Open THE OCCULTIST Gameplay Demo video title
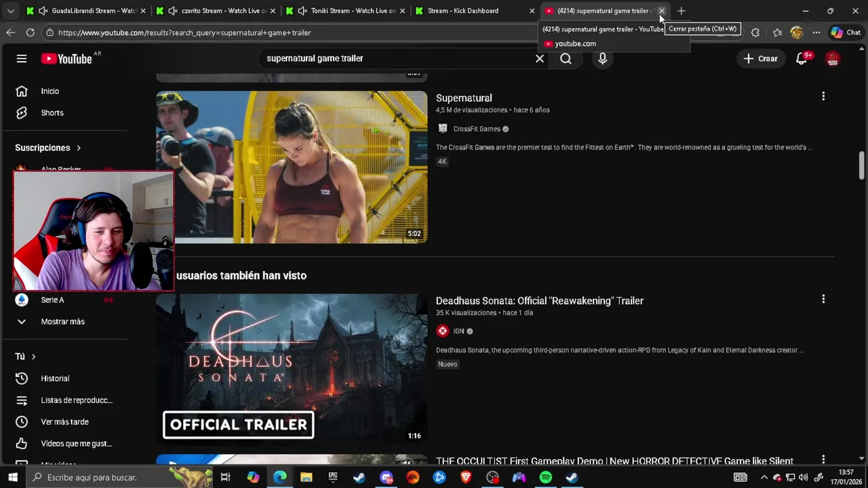868x488 pixels. tap(614, 462)
